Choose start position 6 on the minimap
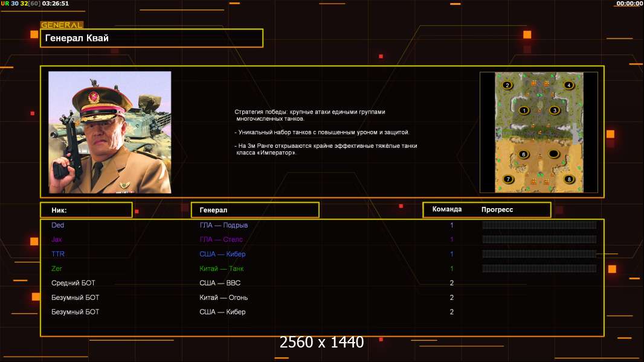 click(524, 154)
